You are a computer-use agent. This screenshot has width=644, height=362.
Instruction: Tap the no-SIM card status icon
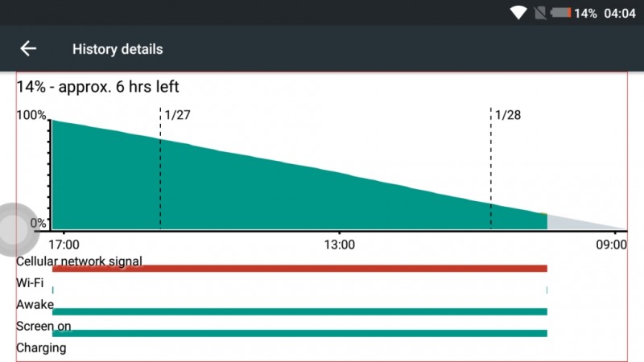[539, 13]
